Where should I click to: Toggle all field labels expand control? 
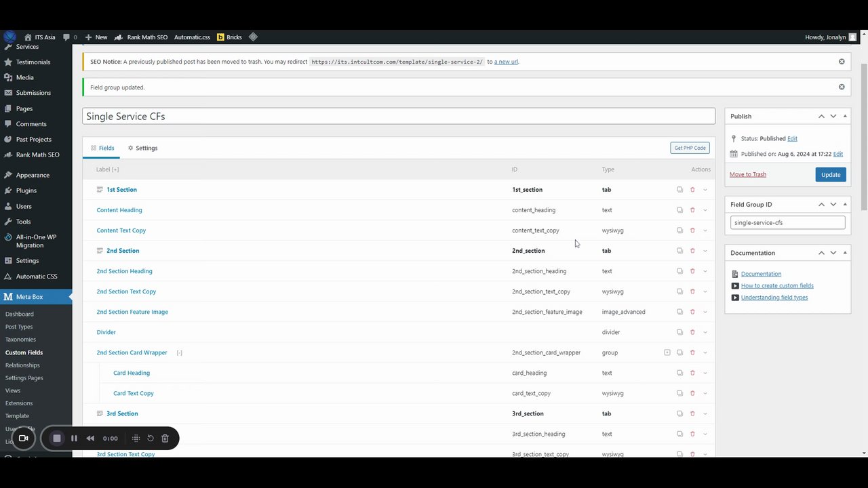coord(115,169)
